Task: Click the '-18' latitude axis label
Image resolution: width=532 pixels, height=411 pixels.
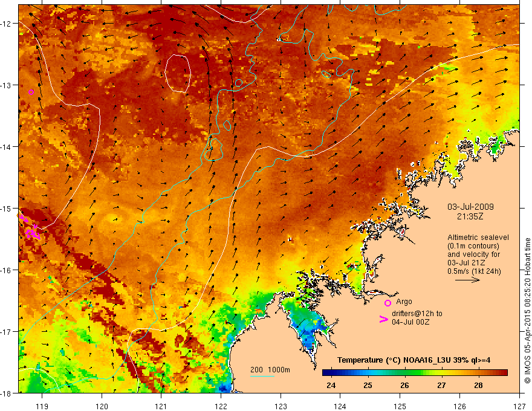Action: point(6,393)
